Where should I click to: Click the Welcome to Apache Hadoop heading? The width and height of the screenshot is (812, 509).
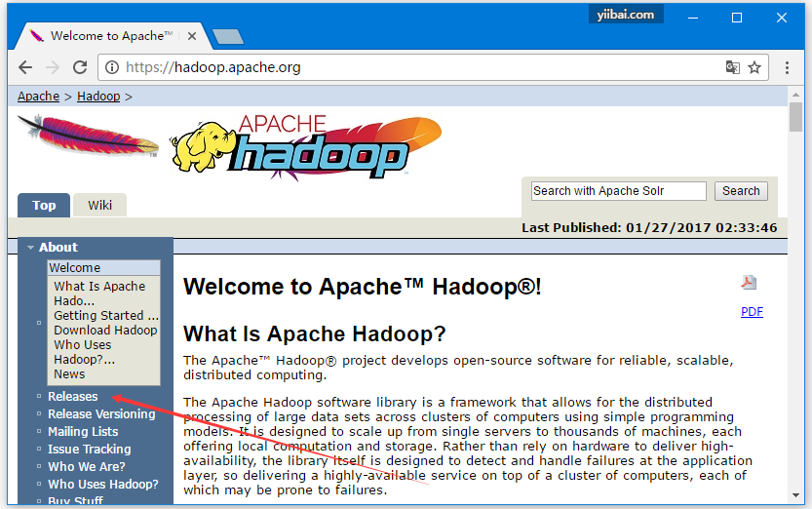pyautogui.click(x=362, y=287)
